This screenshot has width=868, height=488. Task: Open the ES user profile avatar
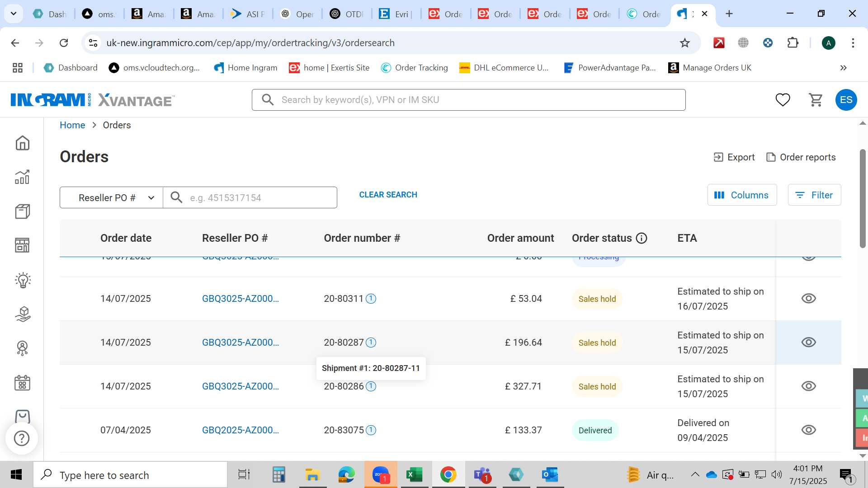coord(846,100)
